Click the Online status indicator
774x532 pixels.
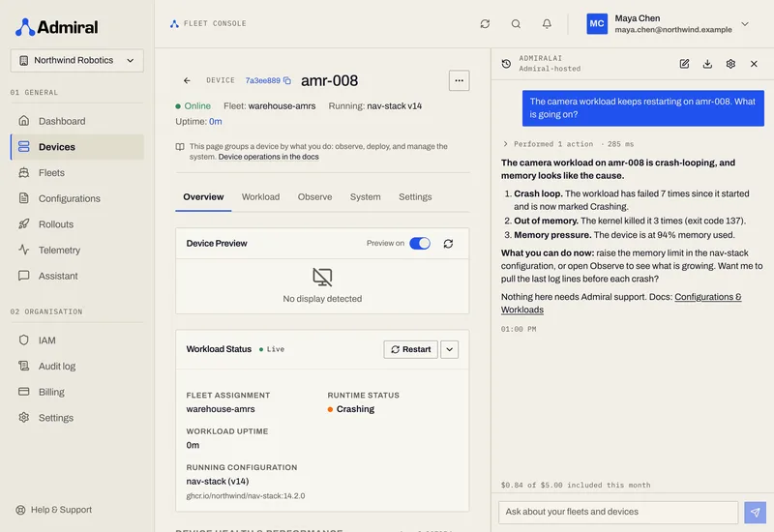[193, 106]
